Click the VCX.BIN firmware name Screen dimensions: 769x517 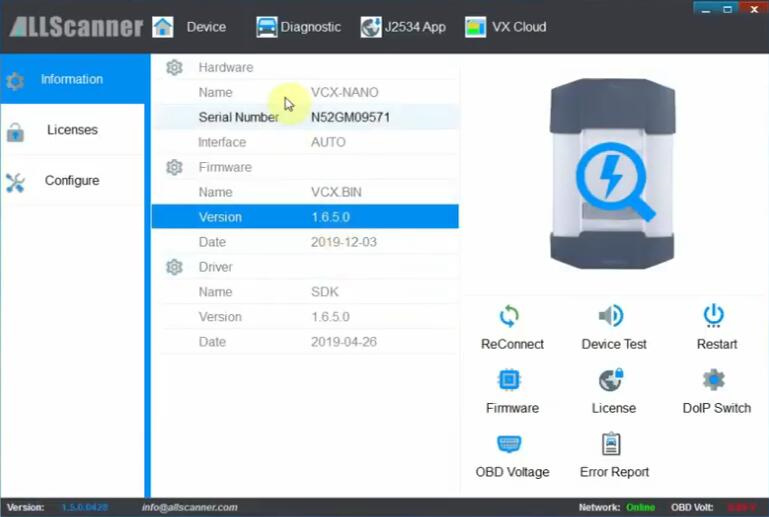click(x=336, y=192)
